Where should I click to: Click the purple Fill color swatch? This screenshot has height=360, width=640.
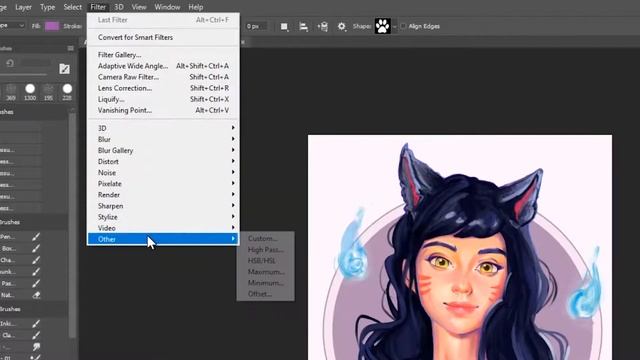click(52, 26)
